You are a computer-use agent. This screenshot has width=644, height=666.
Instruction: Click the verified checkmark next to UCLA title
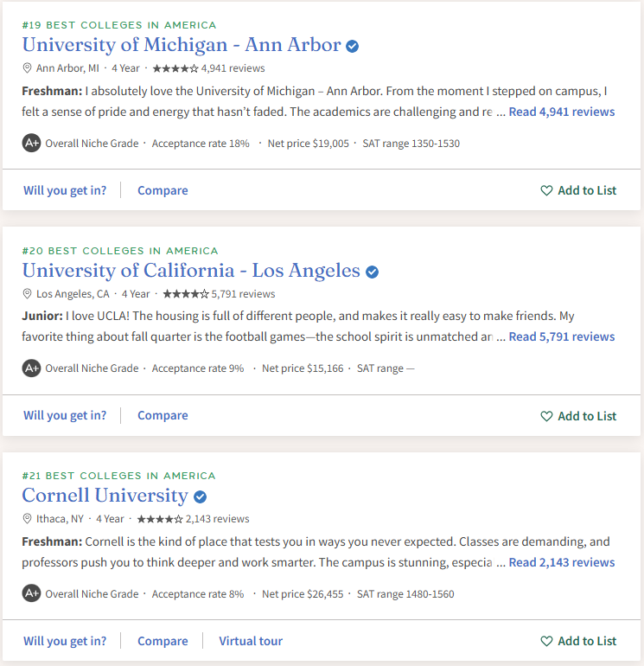coord(372,272)
